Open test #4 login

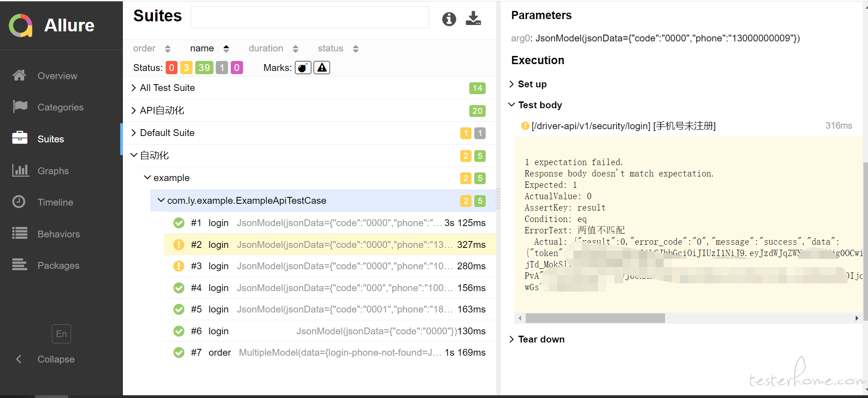[330, 288]
